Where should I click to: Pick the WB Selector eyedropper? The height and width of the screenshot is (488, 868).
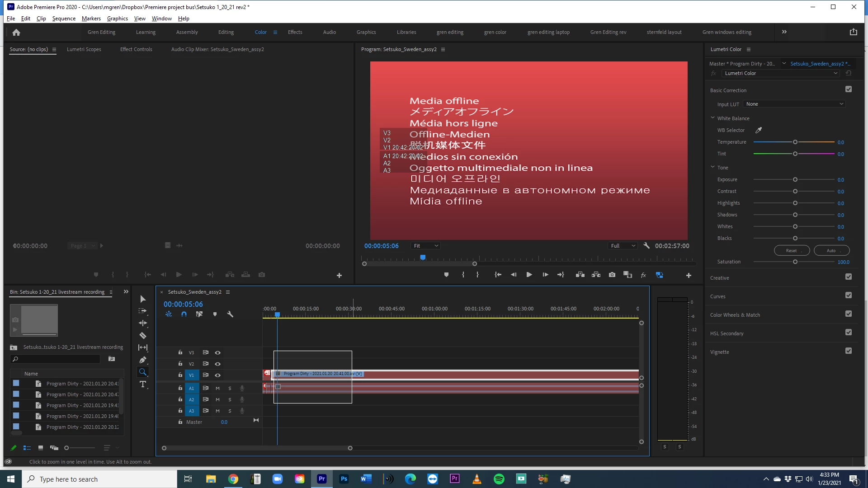point(759,130)
